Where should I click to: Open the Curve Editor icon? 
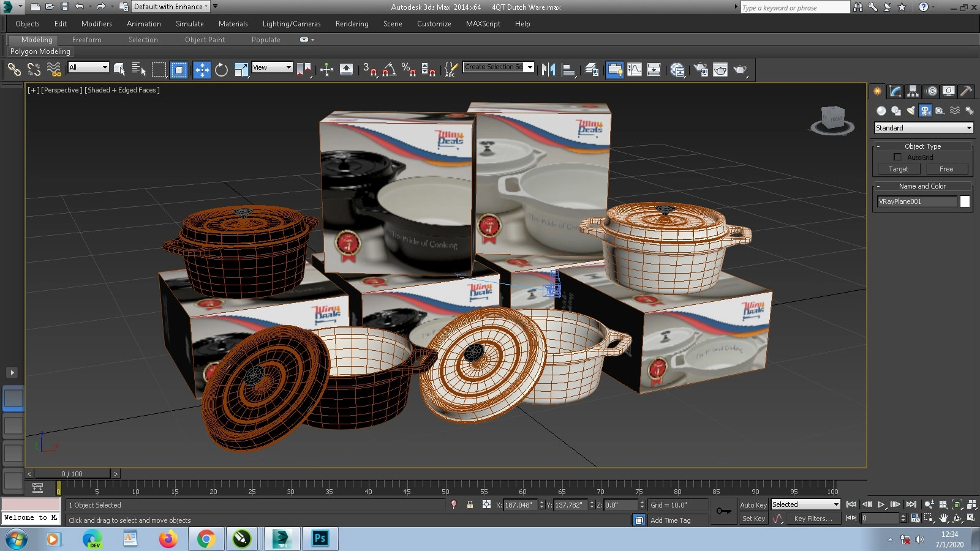pyautogui.click(x=635, y=70)
